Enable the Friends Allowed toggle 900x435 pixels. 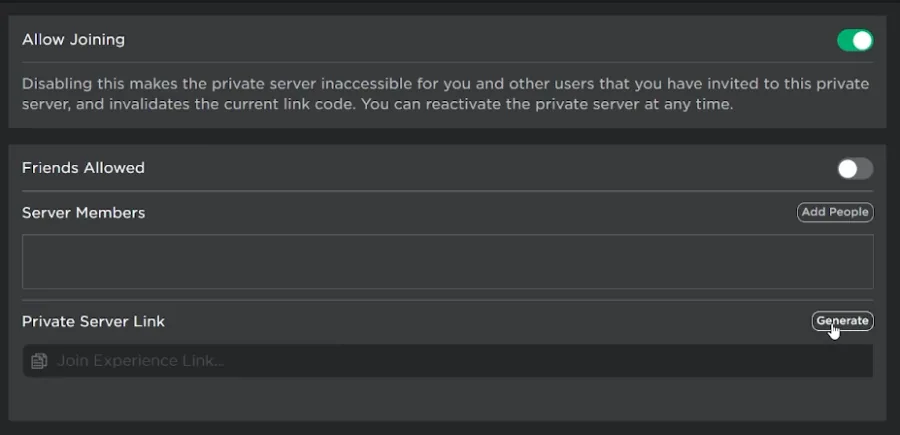[855, 169]
